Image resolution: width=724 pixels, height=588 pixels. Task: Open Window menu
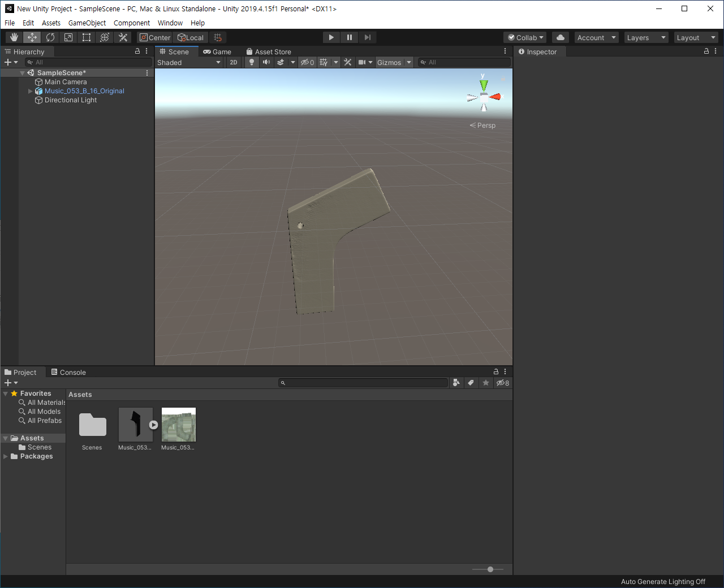pos(170,23)
